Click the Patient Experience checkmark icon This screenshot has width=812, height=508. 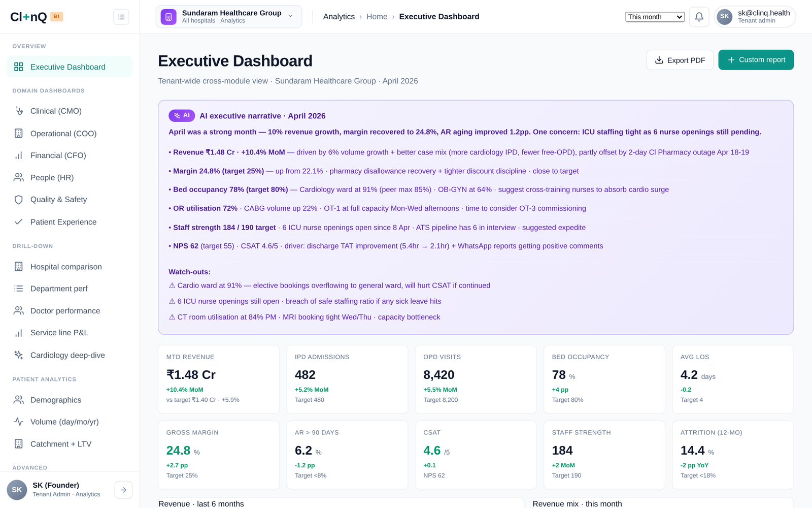[x=19, y=221]
